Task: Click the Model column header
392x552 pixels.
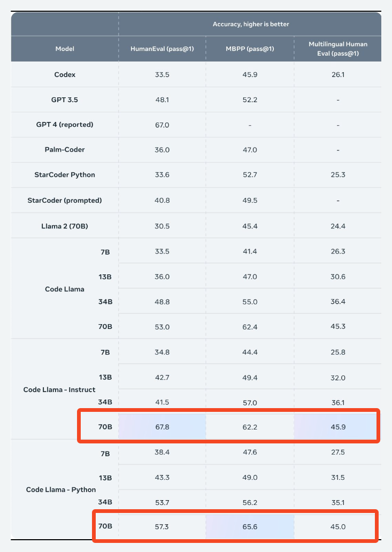Action: (x=65, y=49)
